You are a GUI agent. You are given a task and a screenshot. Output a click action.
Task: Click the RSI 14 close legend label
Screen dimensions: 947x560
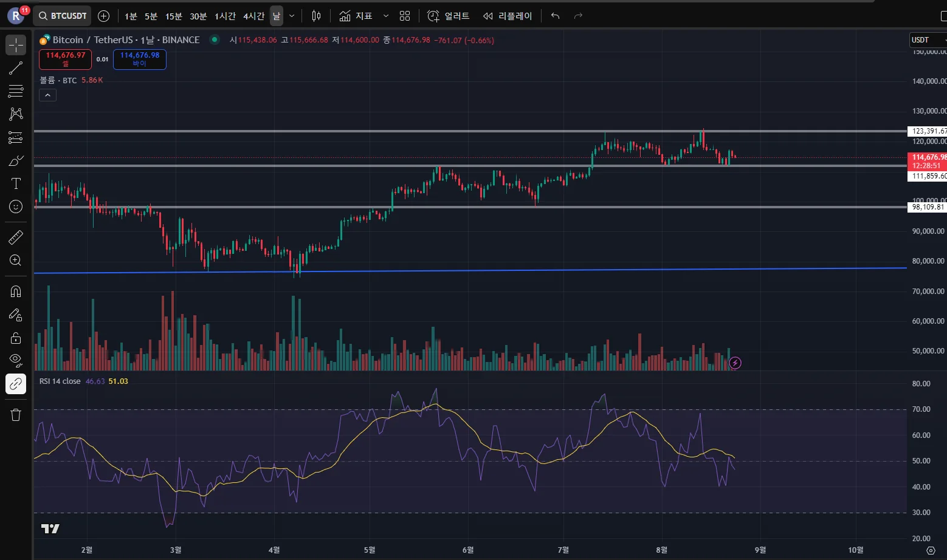coord(60,381)
